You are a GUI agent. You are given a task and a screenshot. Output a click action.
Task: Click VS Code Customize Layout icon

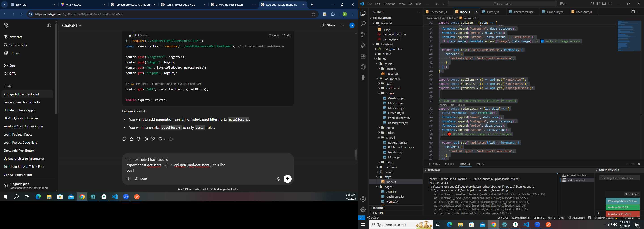592,4
